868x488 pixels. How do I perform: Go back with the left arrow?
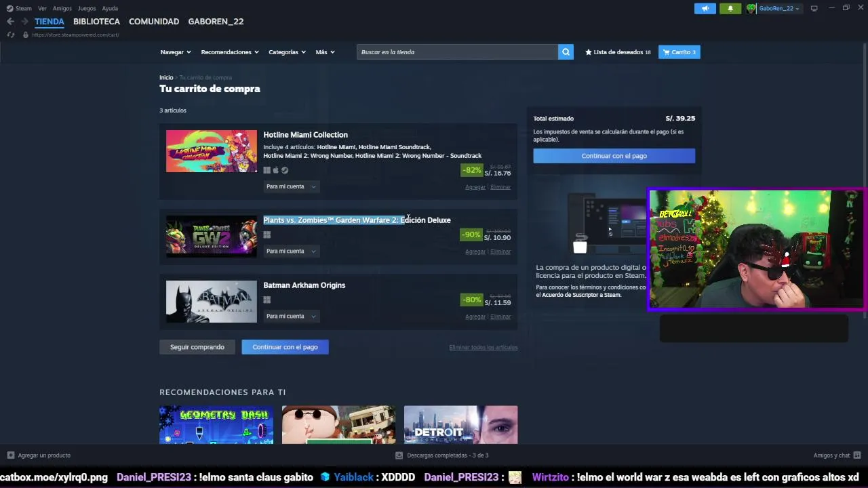click(10, 22)
